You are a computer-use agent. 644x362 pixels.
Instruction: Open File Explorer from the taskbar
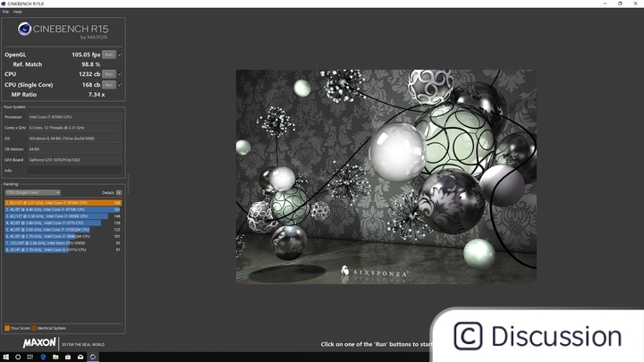[55, 357]
